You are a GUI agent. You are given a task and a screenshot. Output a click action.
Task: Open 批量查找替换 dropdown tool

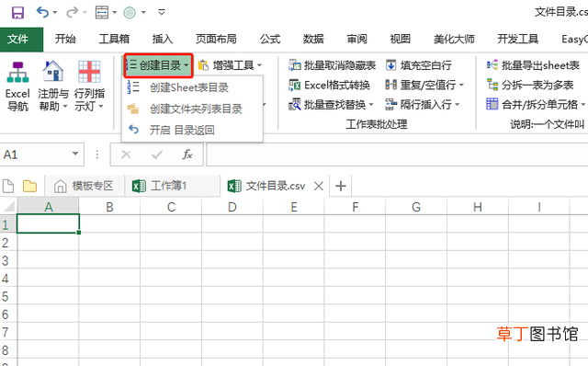331,105
